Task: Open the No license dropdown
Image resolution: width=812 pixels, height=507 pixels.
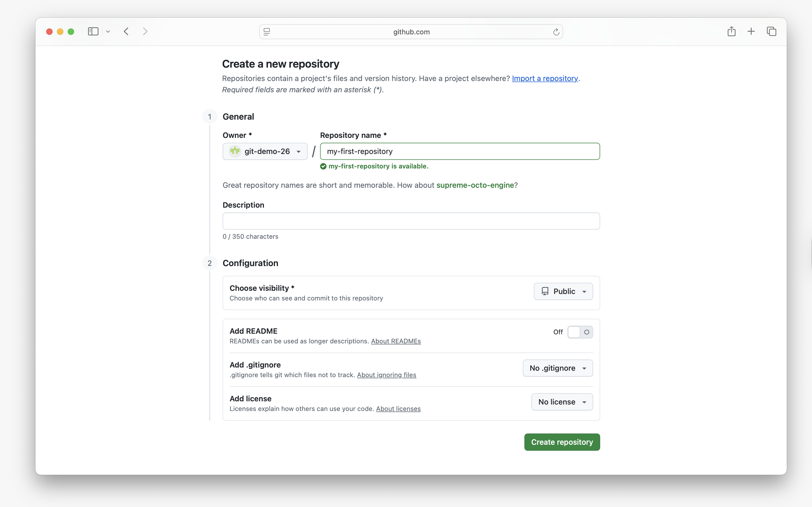Action: click(562, 402)
